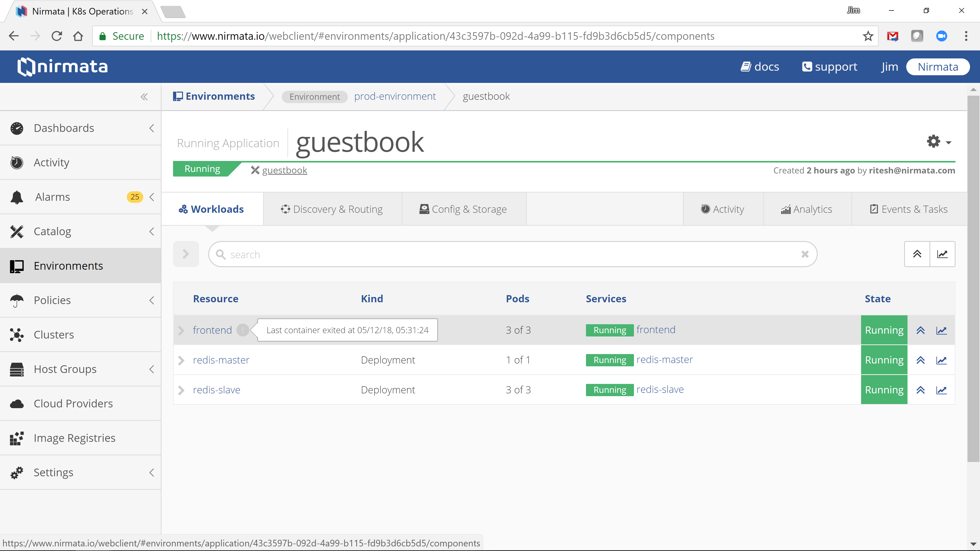Go to Environments breadcrumb
This screenshot has height=551, width=980.
[214, 96]
